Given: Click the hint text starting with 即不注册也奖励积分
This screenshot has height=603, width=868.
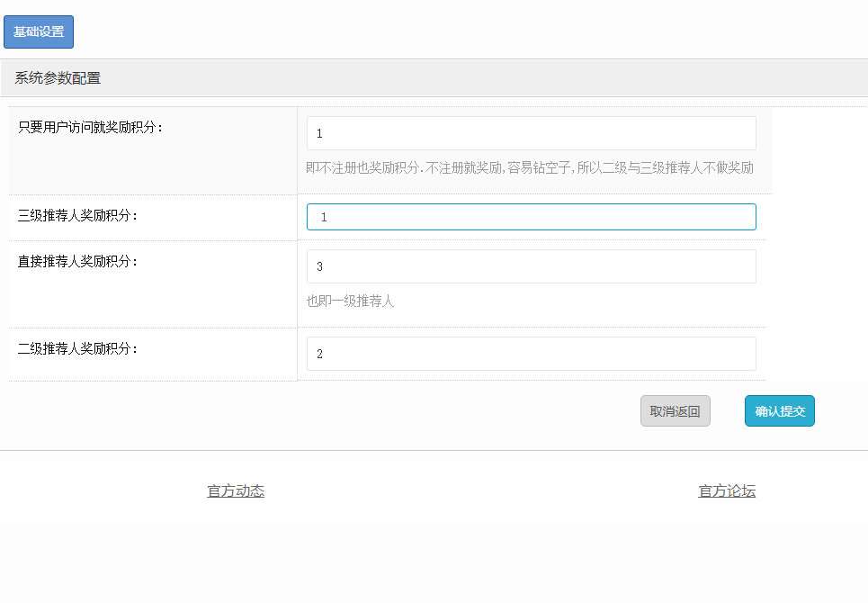Looking at the screenshot, I should (x=530, y=168).
